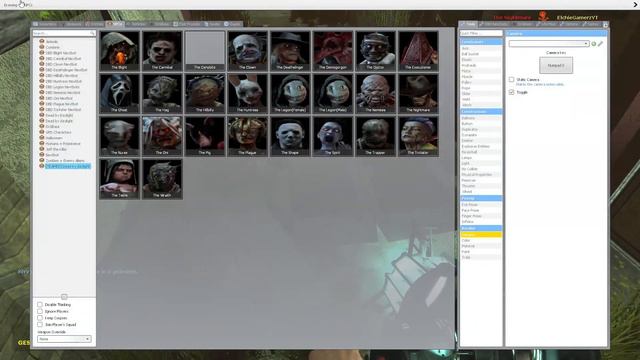Spawn The Hillbilly NPC
Viewport: 640px width, 360px height.
coord(205,93)
